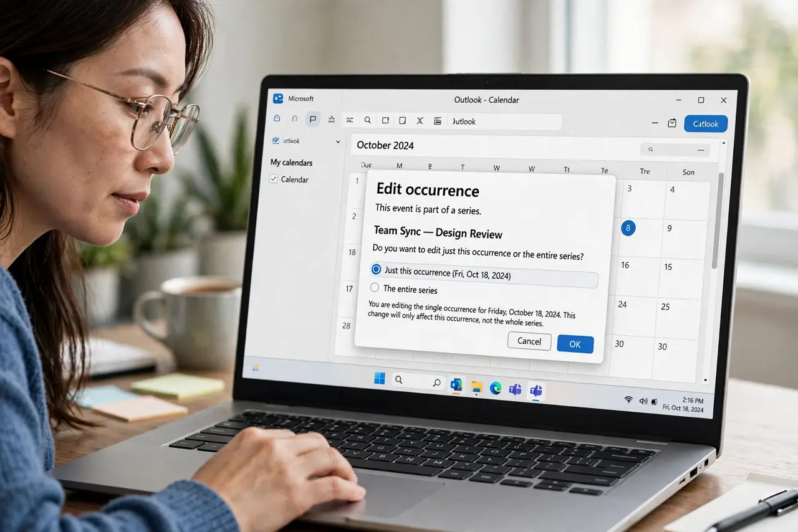Image resolution: width=798 pixels, height=532 pixels.
Task: Click the 'My calendars' section heading
Action: point(291,163)
